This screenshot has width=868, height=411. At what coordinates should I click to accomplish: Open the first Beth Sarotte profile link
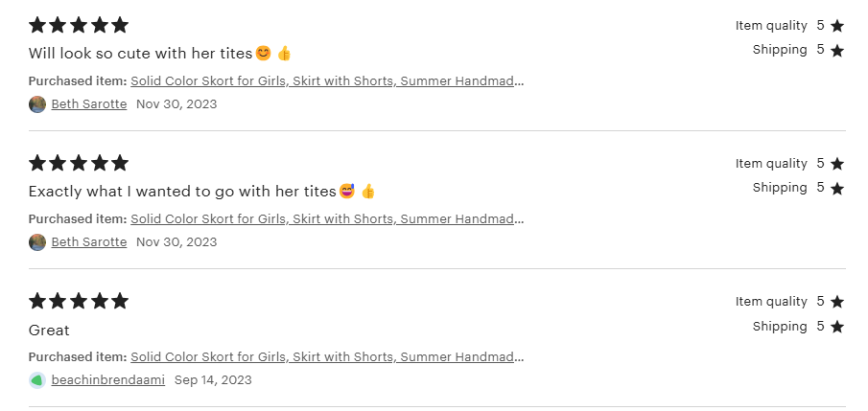89,104
